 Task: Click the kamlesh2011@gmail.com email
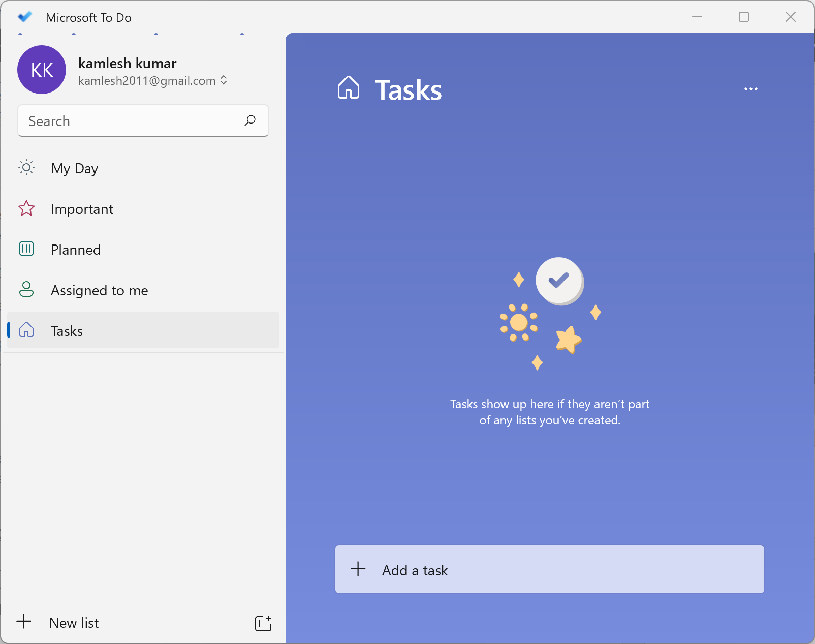147,81
